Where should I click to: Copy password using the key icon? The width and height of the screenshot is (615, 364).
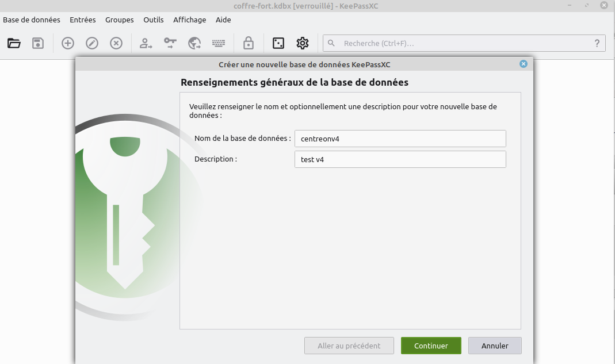coord(170,43)
